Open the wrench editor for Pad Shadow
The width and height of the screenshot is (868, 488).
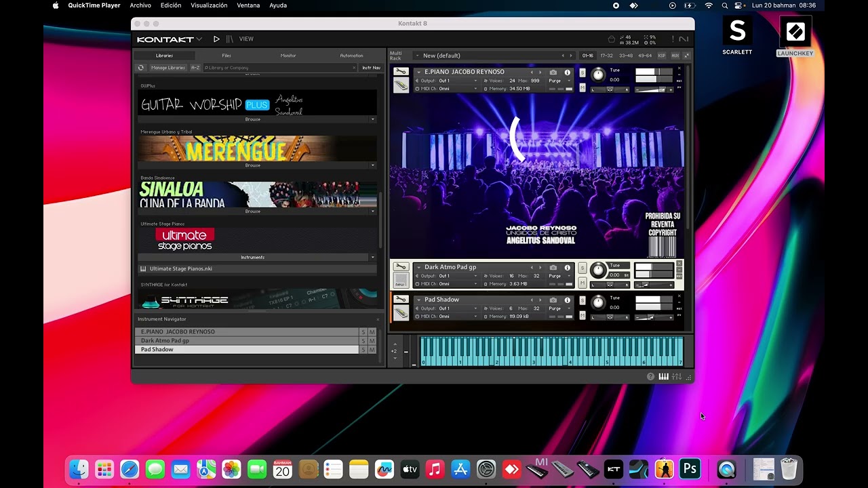pos(401,300)
